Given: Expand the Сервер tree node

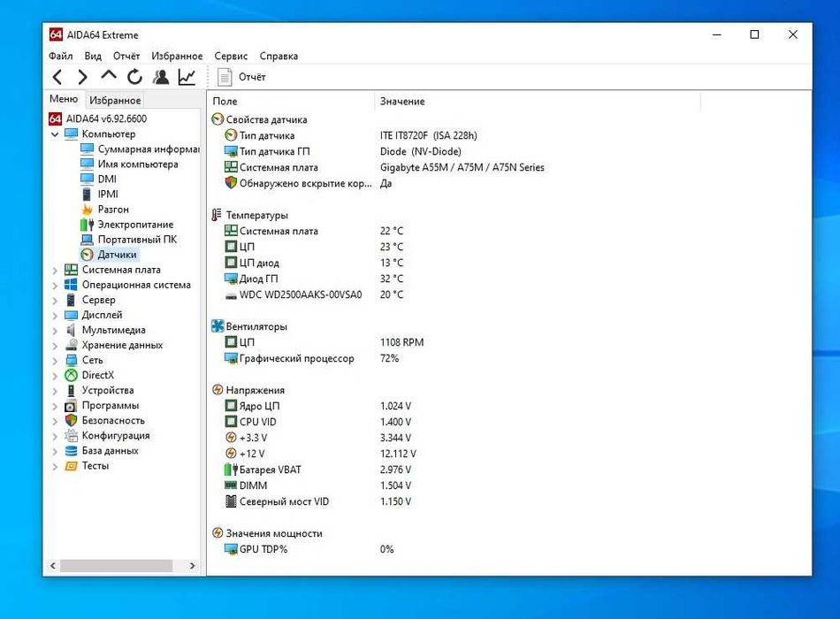Looking at the screenshot, I should point(55,300).
